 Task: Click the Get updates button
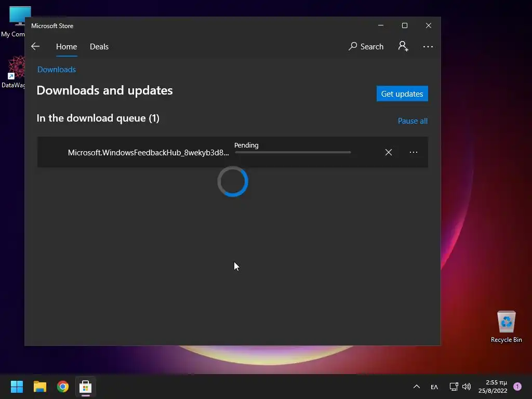(402, 94)
